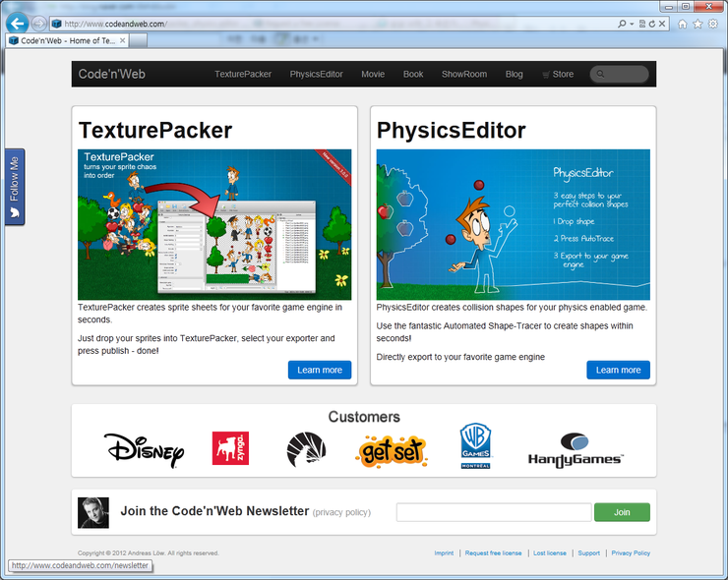Select the Code'n'Web - Home tab
Image resolution: width=728 pixels, height=580 pixels.
[67, 40]
